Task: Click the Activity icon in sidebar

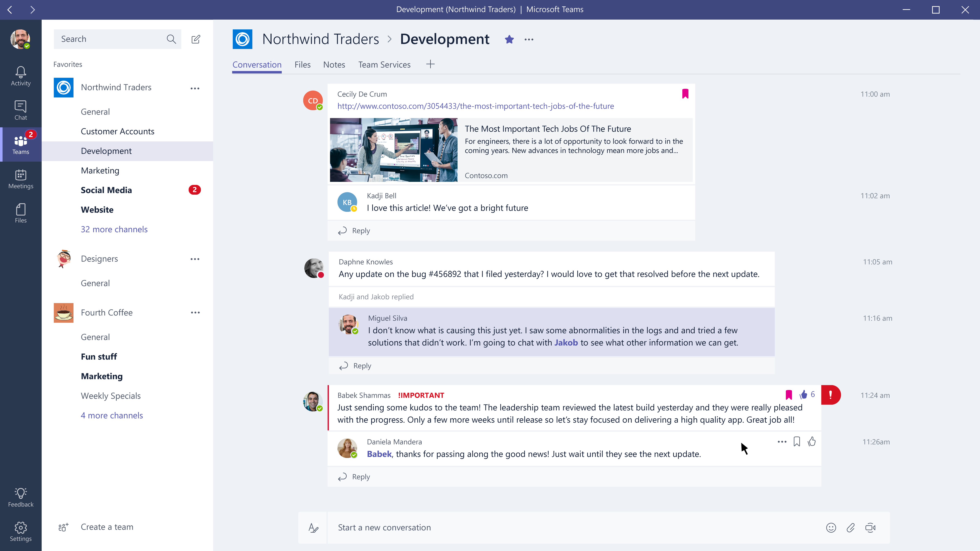Action: tap(20, 75)
